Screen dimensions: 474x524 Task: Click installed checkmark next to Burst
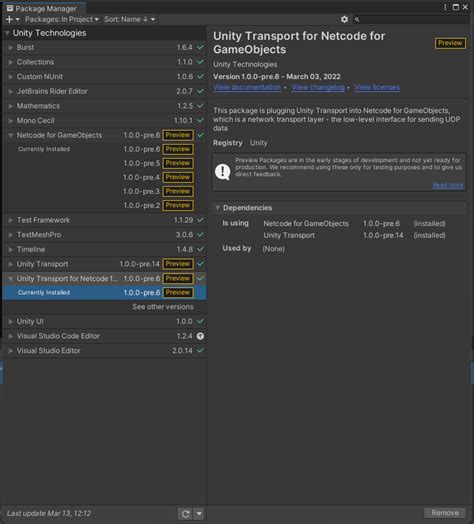(x=200, y=47)
